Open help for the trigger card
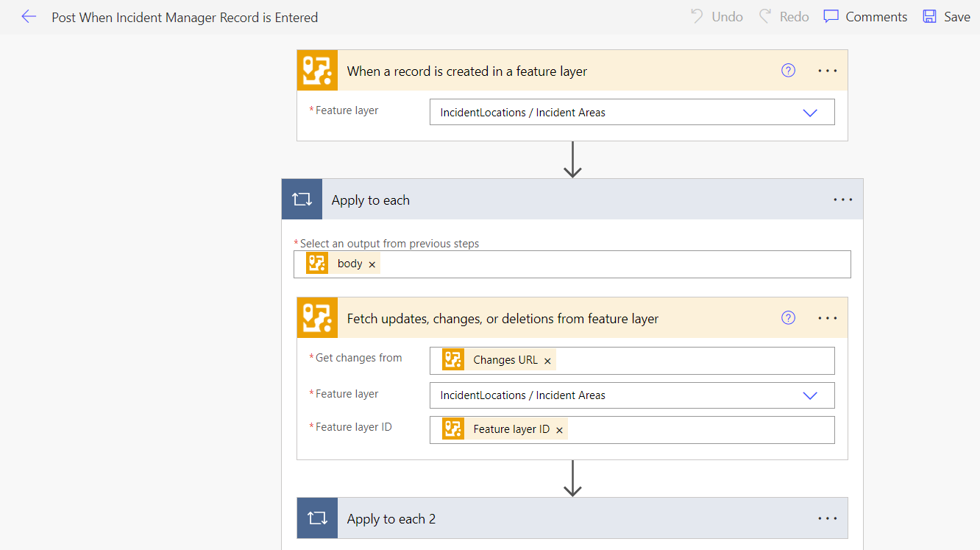This screenshot has width=980, height=550. click(788, 70)
